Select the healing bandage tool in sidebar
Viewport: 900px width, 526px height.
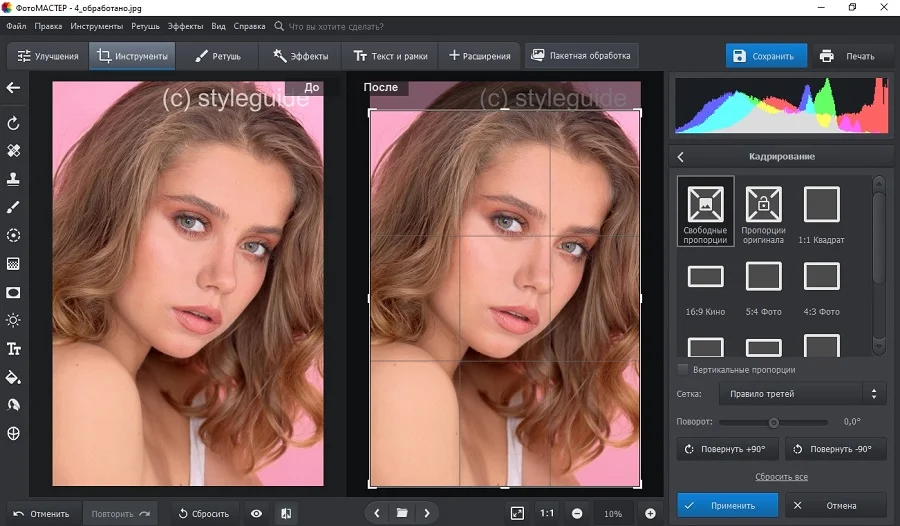pos(14,151)
